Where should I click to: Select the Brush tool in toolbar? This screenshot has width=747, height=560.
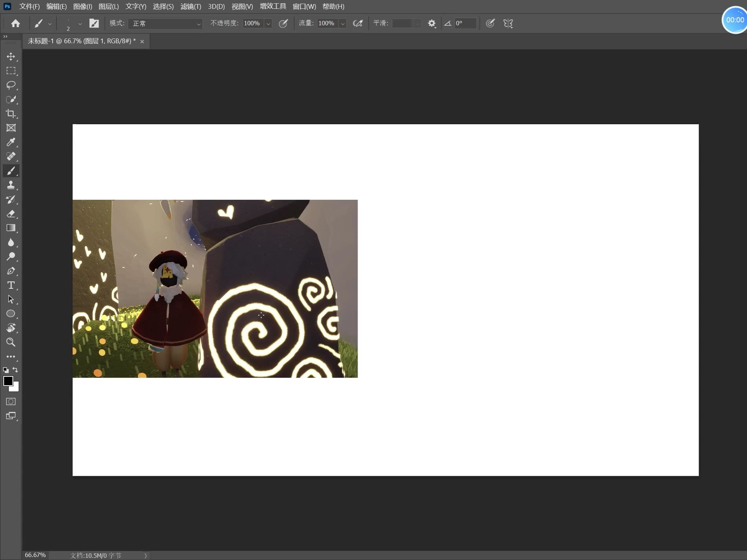(x=11, y=171)
